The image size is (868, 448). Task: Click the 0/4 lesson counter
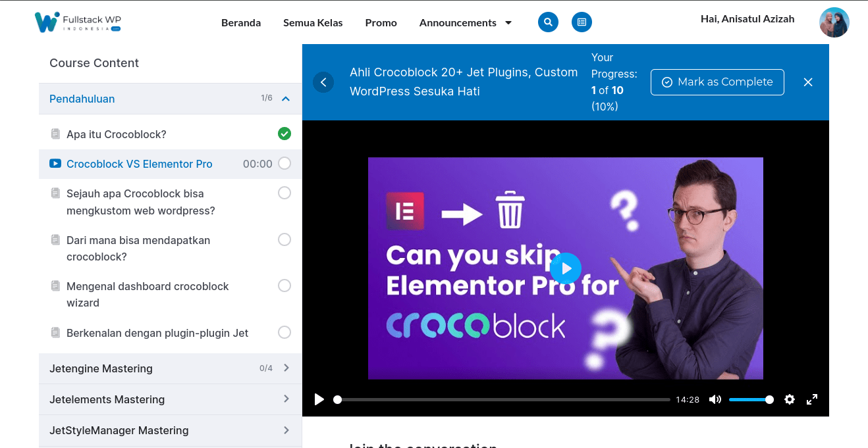pyautogui.click(x=266, y=368)
